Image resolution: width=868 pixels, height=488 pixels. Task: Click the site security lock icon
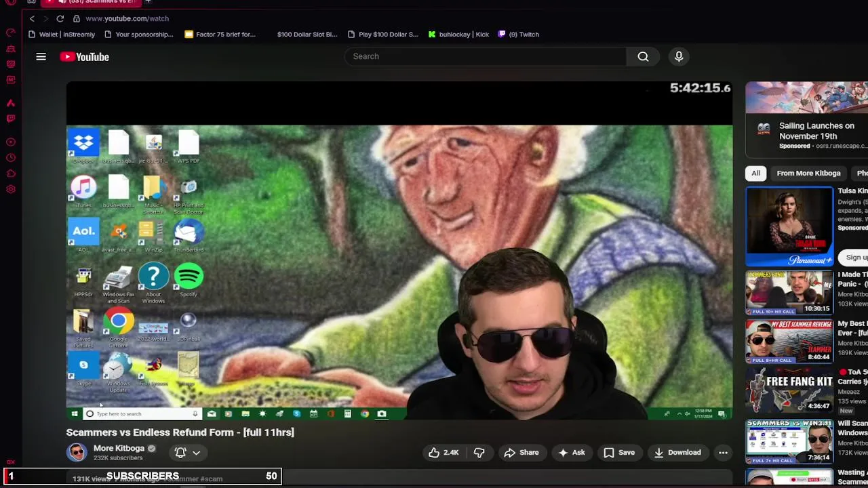77,18
